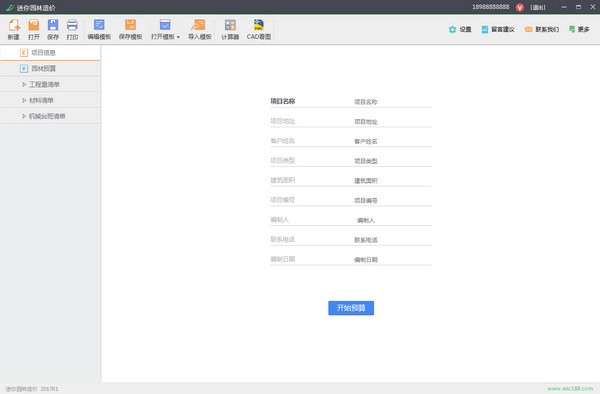Click the 保存 (Save) floppy disk icon
Image resolution: width=600 pixels, height=394 pixels.
click(53, 25)
